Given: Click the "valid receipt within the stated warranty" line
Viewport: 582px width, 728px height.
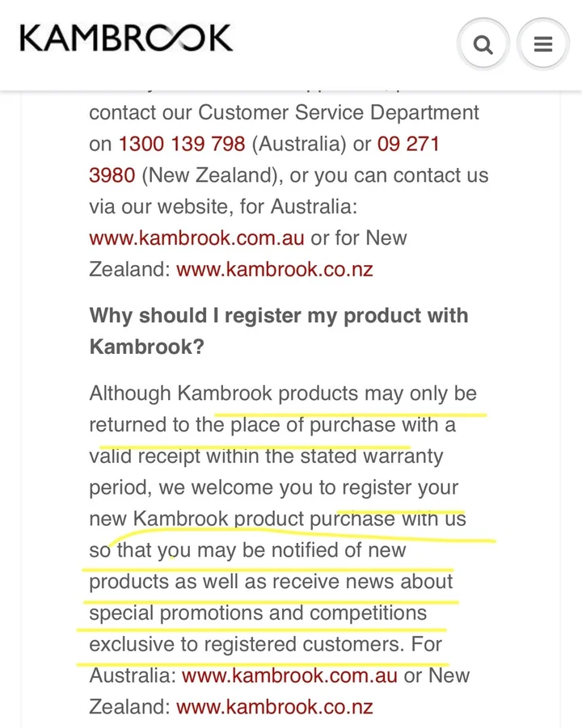Looking at the screenshot, I should 266,457.
